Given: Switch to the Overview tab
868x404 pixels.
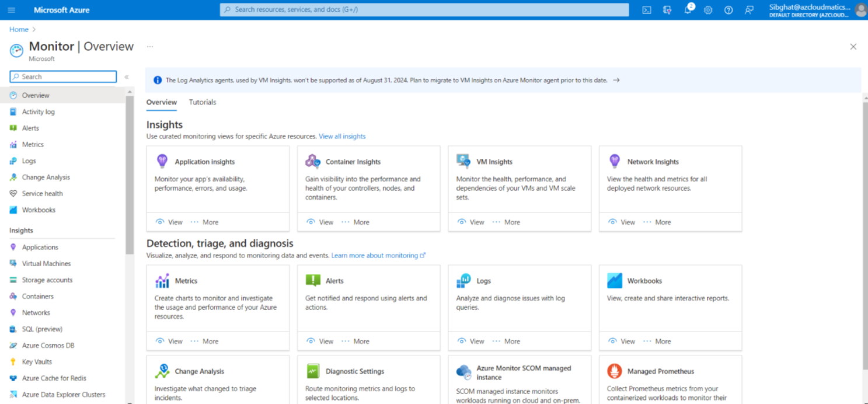Looking at the screenshot, I should point(161,102).
